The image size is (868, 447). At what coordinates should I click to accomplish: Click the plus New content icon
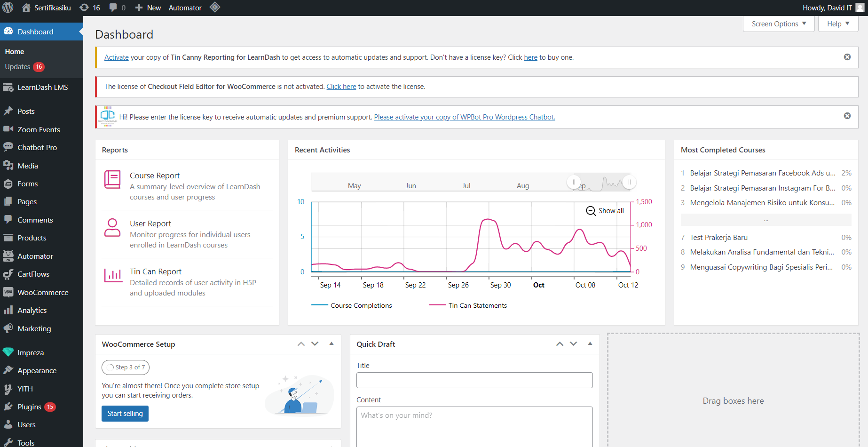tap(139, 8)
